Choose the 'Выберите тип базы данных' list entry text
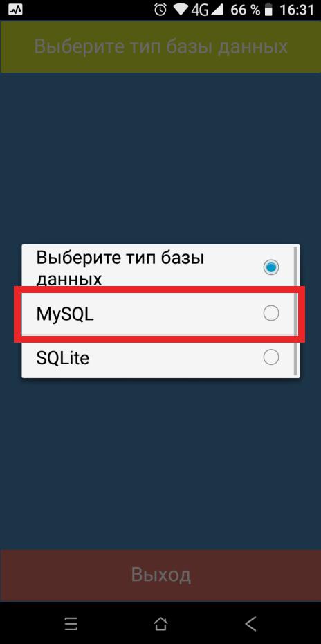This screenshot has width=321, height=644. pos(120,268)
